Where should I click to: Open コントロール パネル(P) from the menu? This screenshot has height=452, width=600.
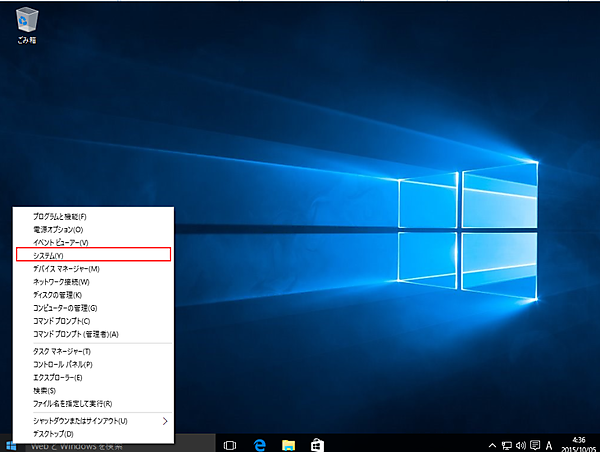[93, 364]
